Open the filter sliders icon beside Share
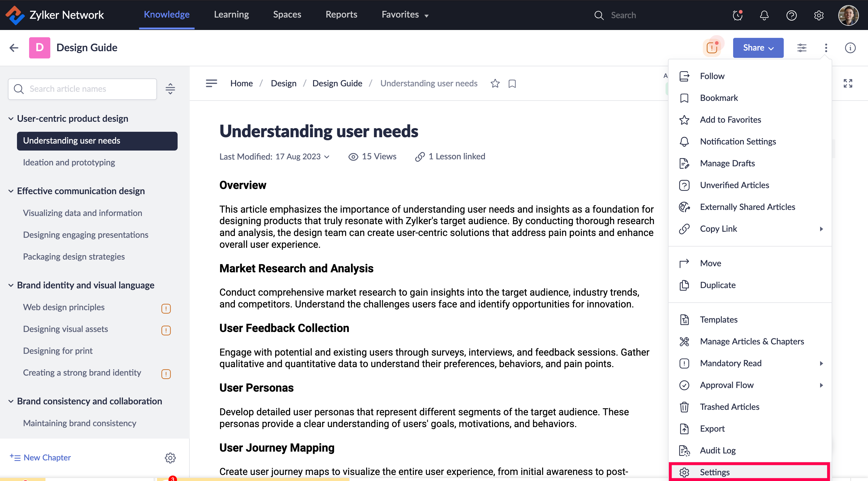868x481 pixels. tap(802, 48)
